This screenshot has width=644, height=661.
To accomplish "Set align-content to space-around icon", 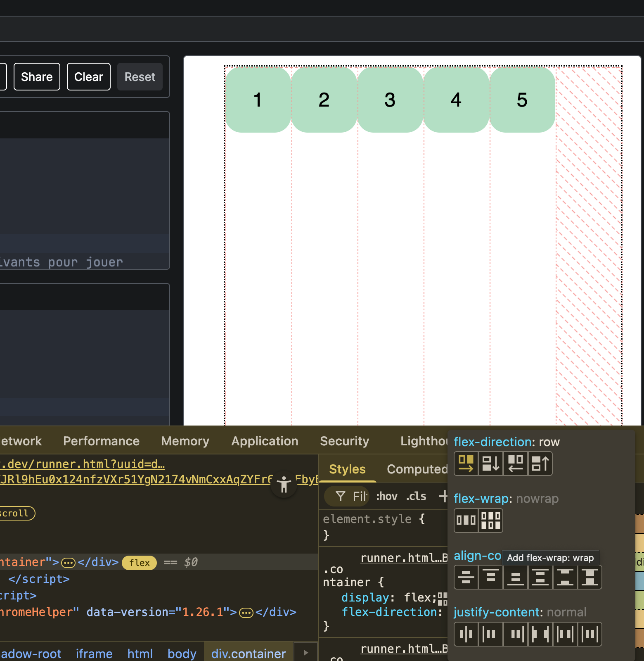I will (x=540, y=577).
